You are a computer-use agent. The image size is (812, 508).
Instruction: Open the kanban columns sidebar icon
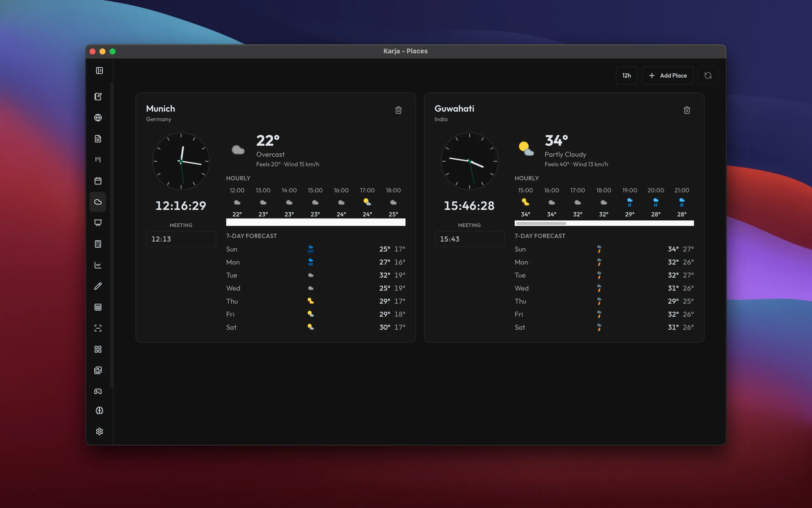click(98, 160)
